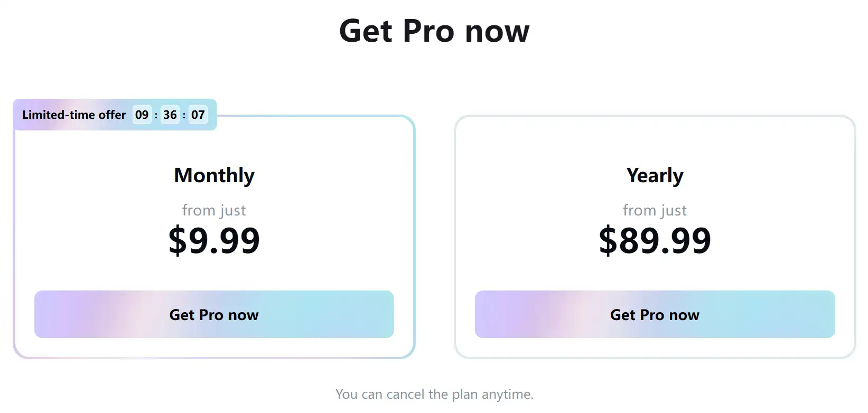This screenshot has width=868, height=413.
Task: Click the Monthly plan title
Action: coord(214,175)
